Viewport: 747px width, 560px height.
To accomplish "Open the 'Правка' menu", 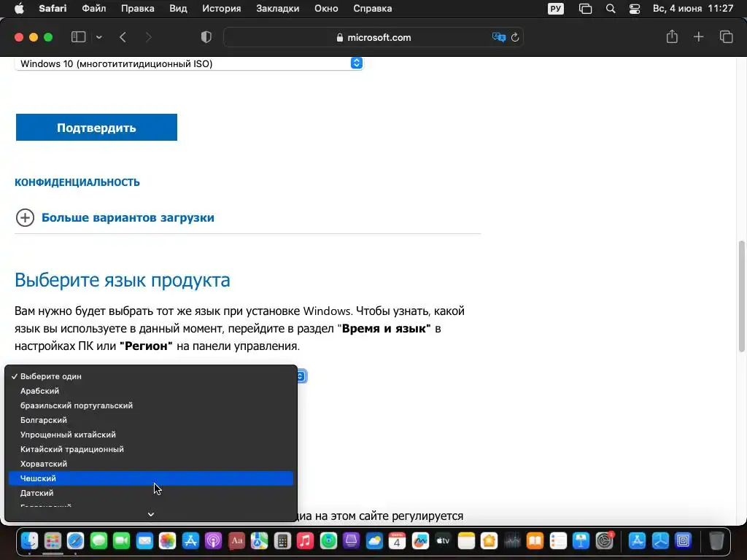I will coord(137,9).
